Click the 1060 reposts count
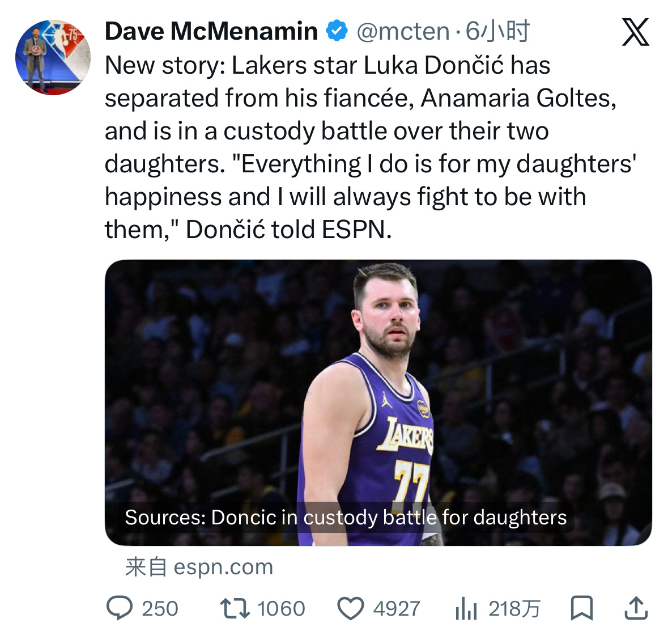The width and height of the screenshot is (668, 644). point(281,609)
